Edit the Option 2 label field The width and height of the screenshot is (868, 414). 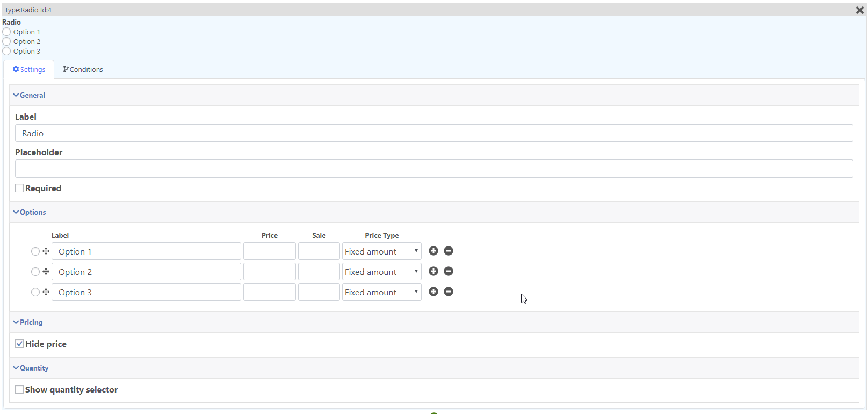point(146,272)
